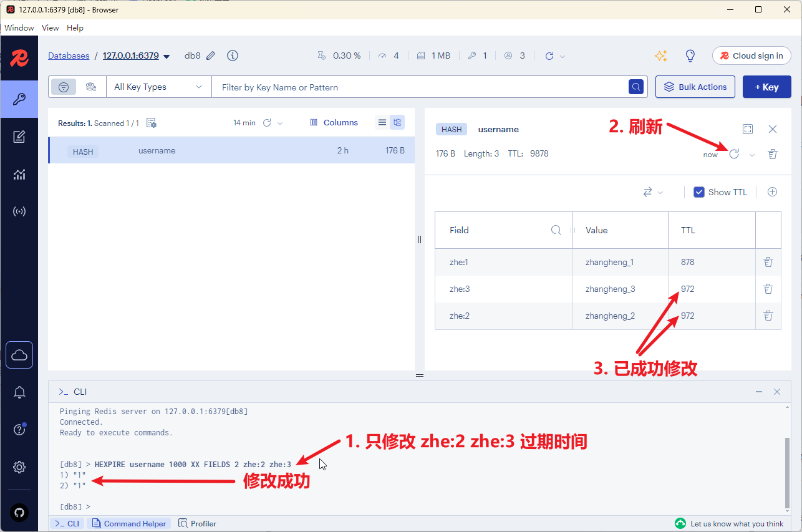
Task: Show database info circle icon
Action: 233,56
